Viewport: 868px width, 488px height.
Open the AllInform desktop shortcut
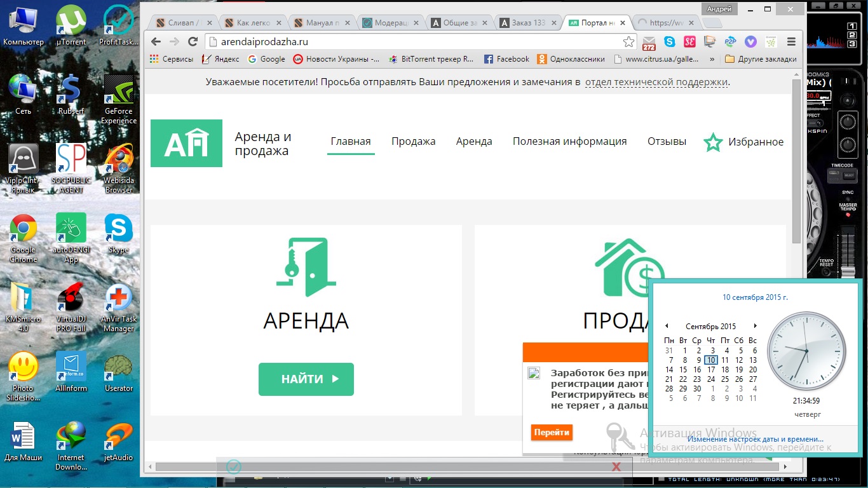71,372
